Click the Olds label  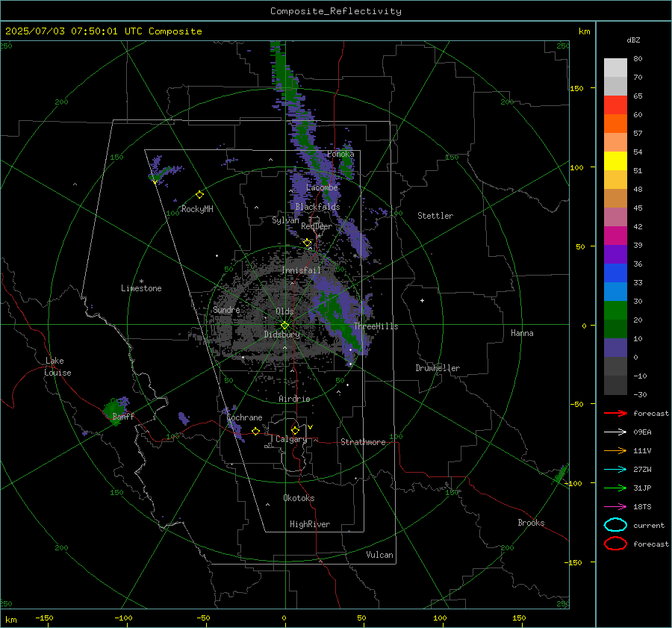(x=284, y=311)
